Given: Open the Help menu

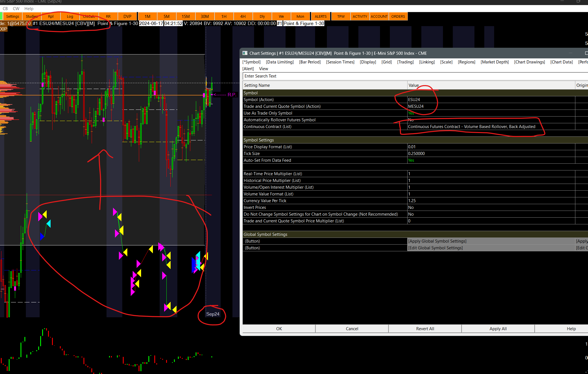Looking at the screenshot, I should click(x=29, y=9).
